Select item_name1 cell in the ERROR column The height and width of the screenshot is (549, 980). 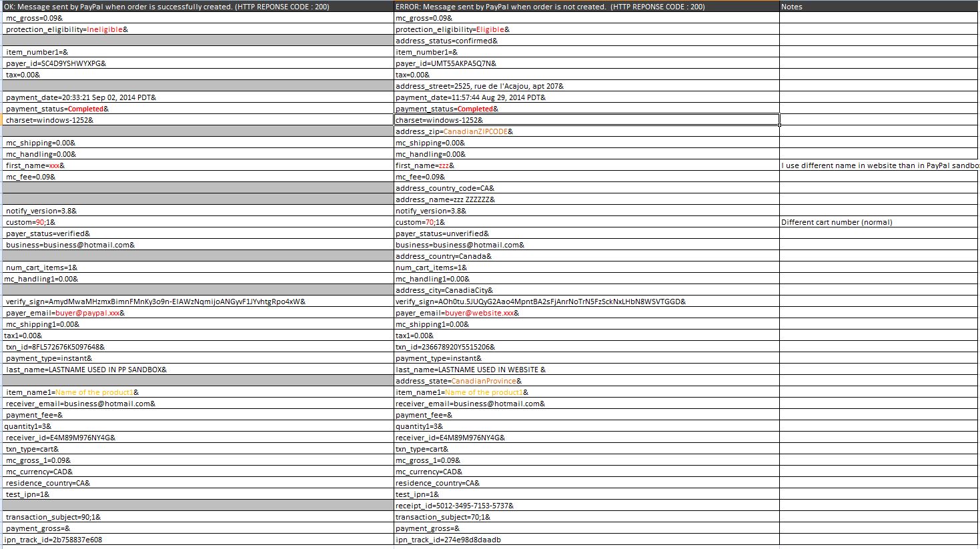586,392
